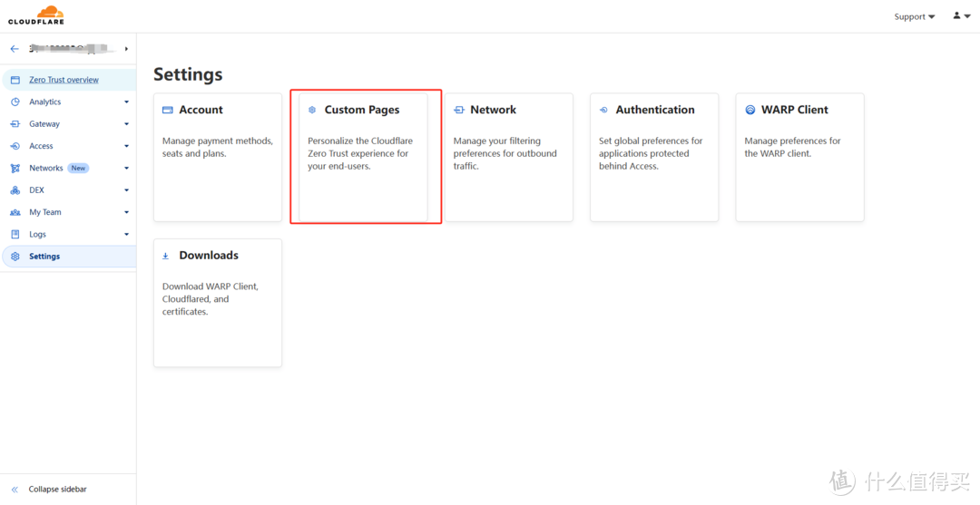The image size is (980, 505).
Task: Click 'Set global preferences for applications' description
Action: (651, 153)
